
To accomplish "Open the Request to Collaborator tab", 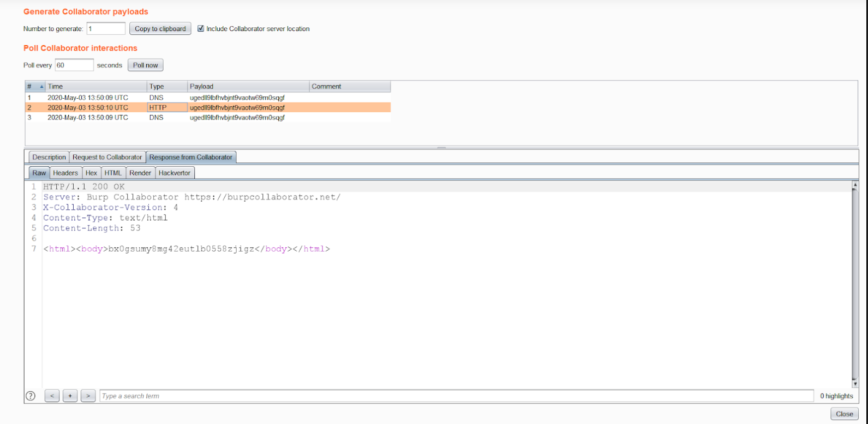I will [107, 157].
